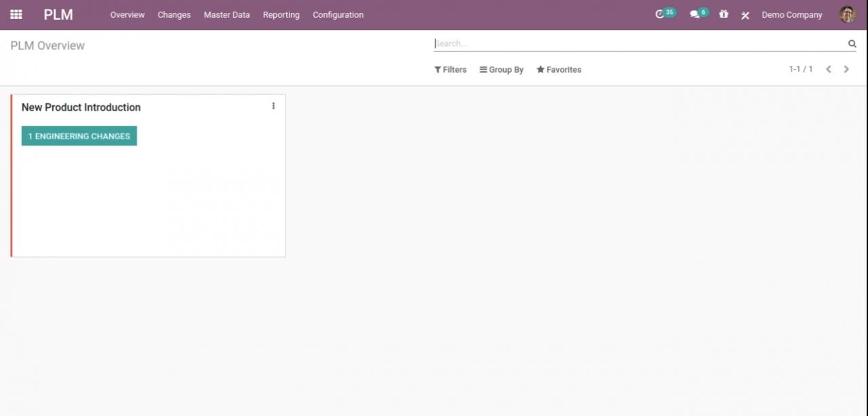Click the search magnifier icon
The width and height of the screenshot is (868, 416).
(x=852, y=43)
